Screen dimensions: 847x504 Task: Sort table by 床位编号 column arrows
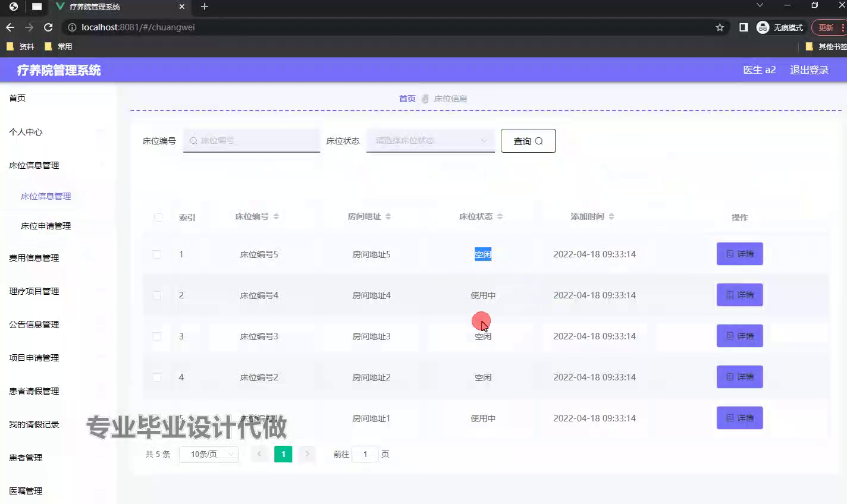tap(276, 216)
